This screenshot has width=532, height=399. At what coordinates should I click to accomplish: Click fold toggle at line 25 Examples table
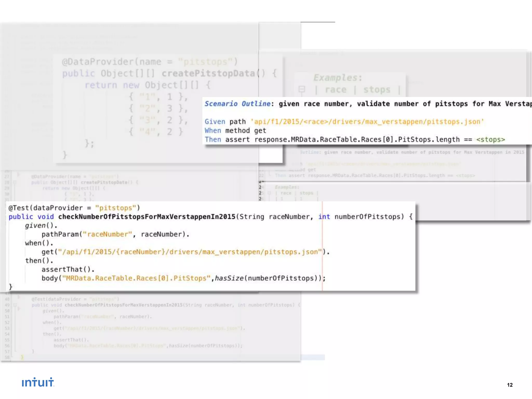point(269,193)
